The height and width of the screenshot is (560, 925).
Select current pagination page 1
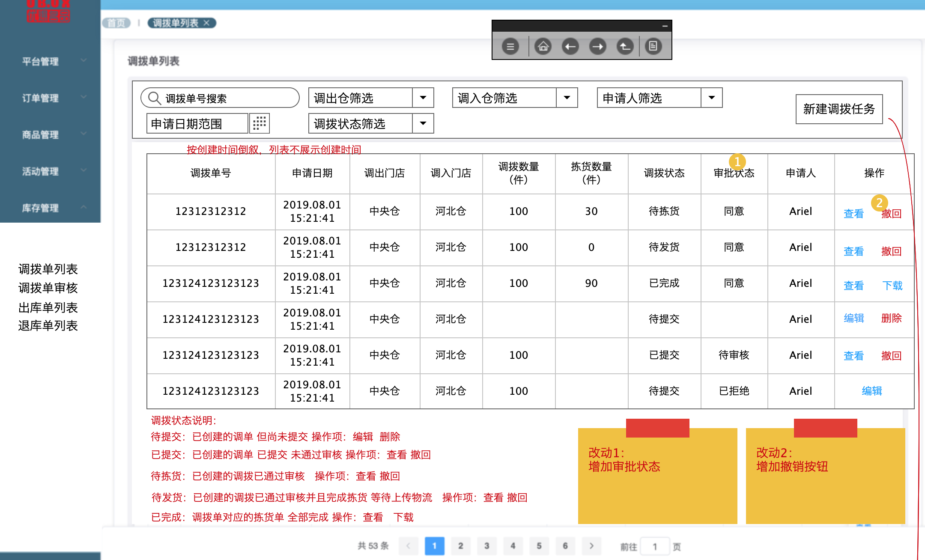(434, 546)
